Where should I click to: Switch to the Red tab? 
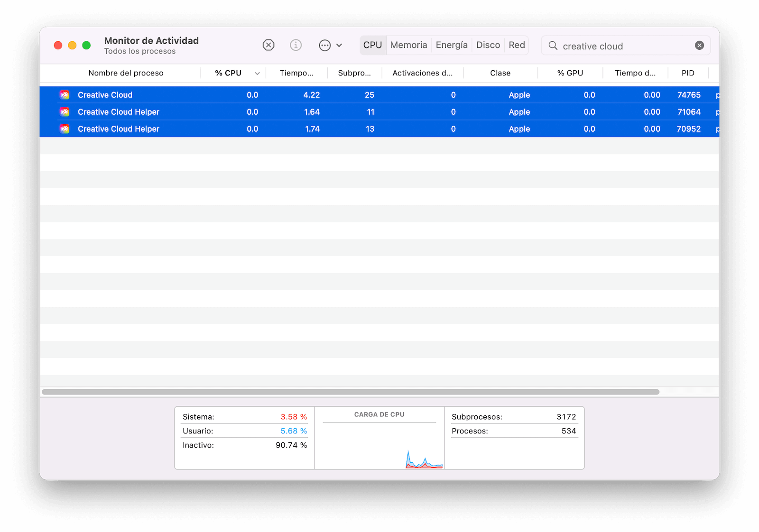click(x=517, y=45)
